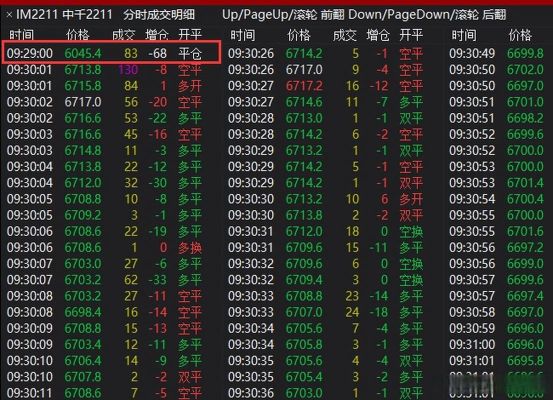
Task: Click 价格 header above 6699.8
Action: pyautogui.click(x=520, y=35)
